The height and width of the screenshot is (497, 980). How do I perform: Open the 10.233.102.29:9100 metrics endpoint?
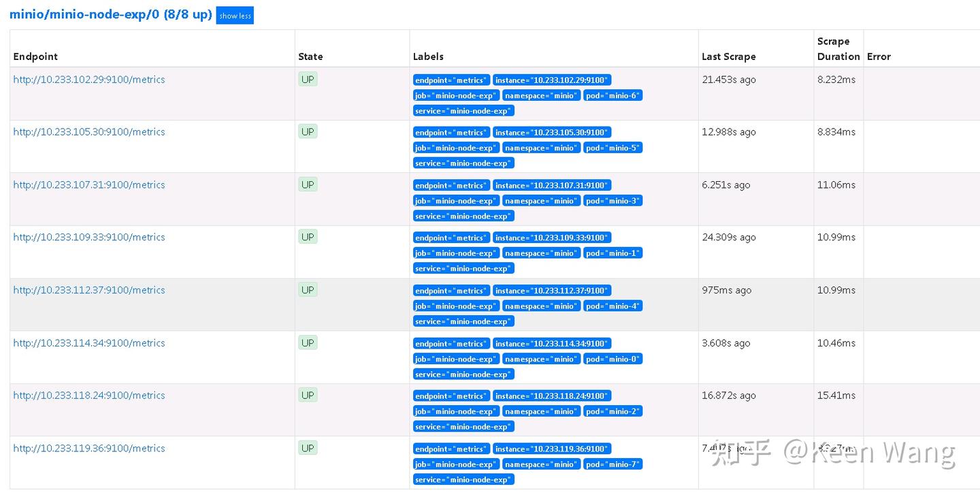89,80
